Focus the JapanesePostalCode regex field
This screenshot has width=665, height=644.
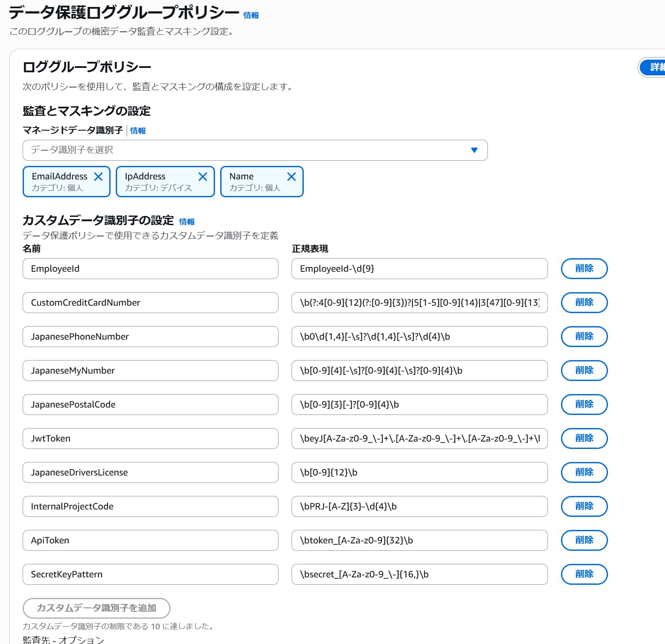pyautogui.click(x=420, y=405)
